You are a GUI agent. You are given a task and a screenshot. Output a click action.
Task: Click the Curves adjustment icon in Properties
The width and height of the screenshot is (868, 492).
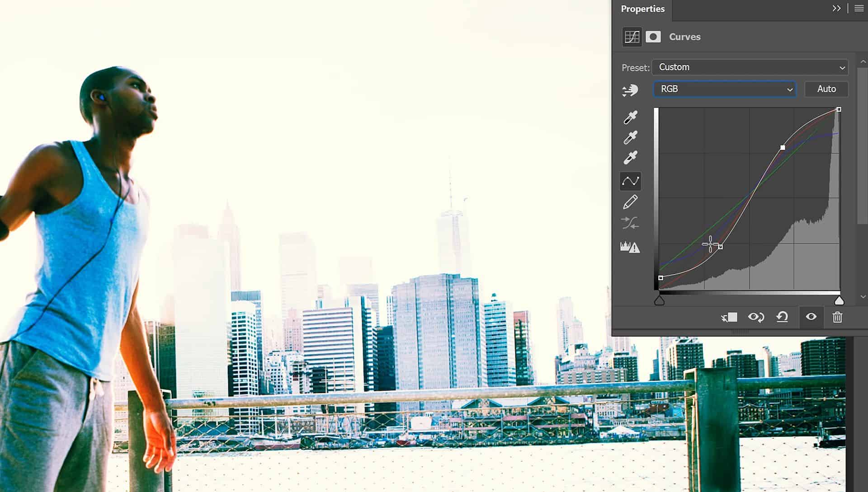click(x=632, y=37)
